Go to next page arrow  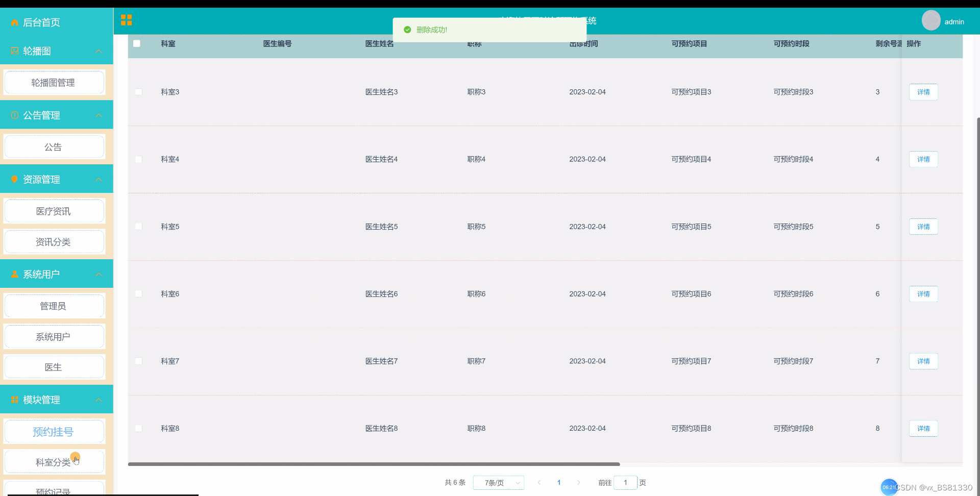[578, 482]
